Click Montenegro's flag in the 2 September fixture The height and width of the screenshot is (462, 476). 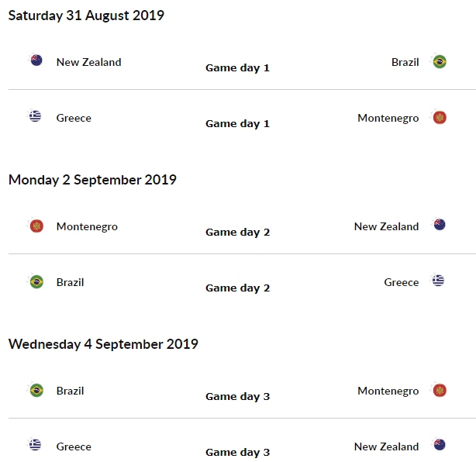point(36,226)
